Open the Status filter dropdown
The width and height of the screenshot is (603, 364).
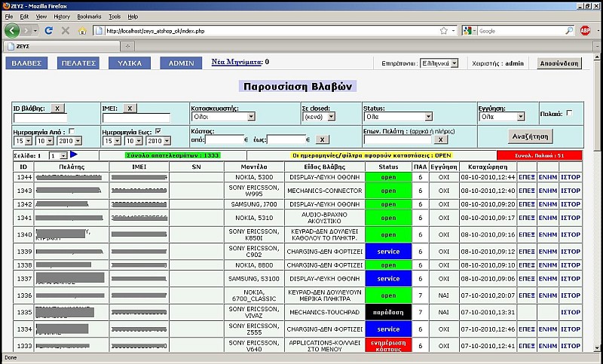tap(398, 117)
